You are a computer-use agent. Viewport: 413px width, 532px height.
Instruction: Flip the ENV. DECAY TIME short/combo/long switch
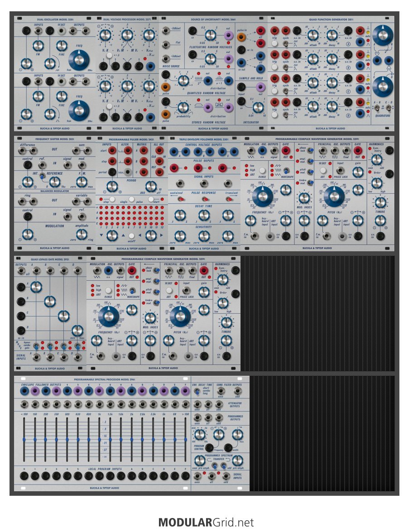tap(197, 391)
